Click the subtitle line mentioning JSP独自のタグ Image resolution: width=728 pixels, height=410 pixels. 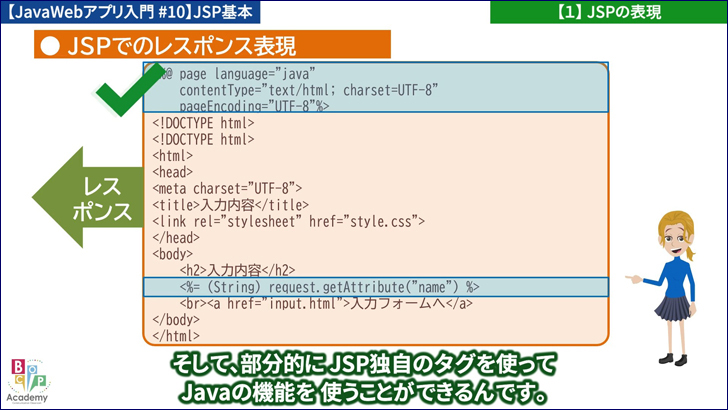pos(364,363)
